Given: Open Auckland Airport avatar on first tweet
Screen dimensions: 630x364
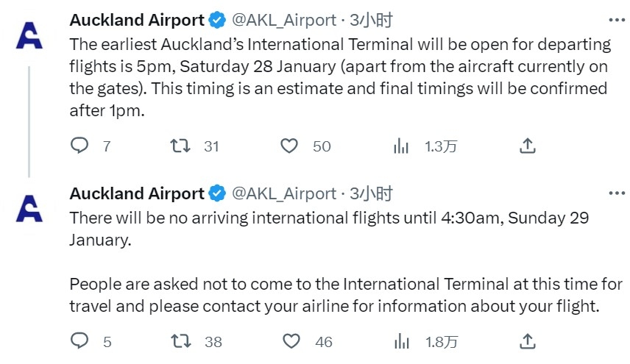Looking at the screenshot, I should click(x=29, y=35).
